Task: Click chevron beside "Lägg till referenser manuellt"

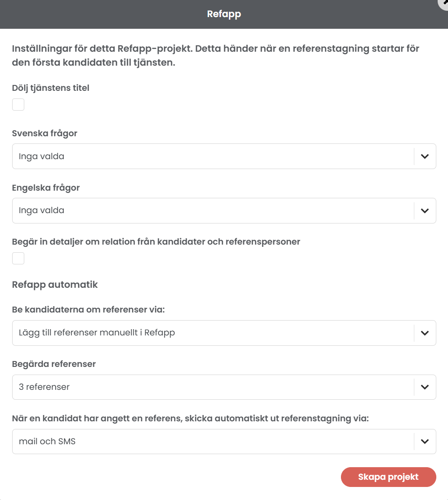Action: [425, 333]
